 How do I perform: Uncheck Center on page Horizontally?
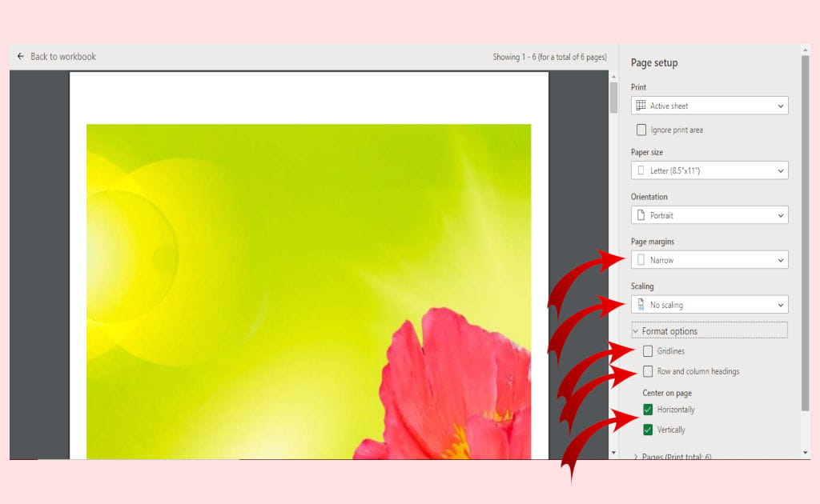647,410
